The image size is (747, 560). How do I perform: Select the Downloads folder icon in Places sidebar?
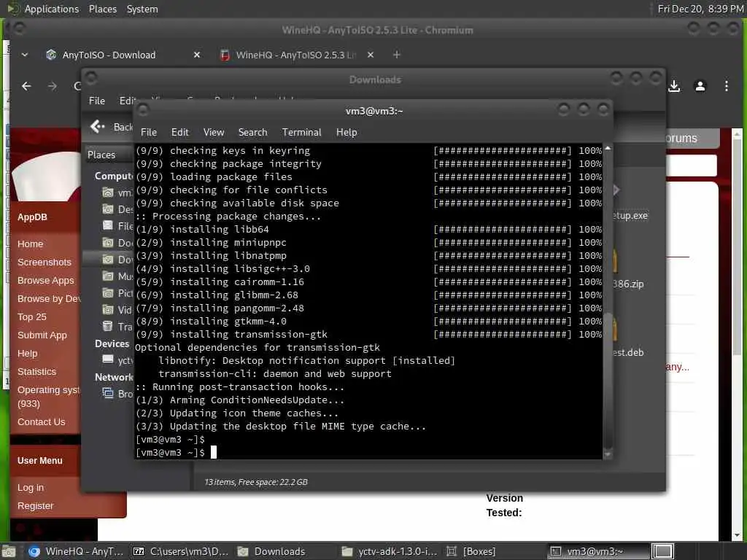(x=108, y=260)
